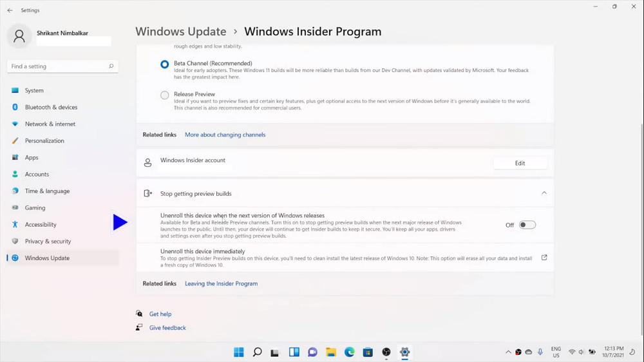Click the Stop getting preview builds icon
644x362 pixels.
[x=148, y=193]
